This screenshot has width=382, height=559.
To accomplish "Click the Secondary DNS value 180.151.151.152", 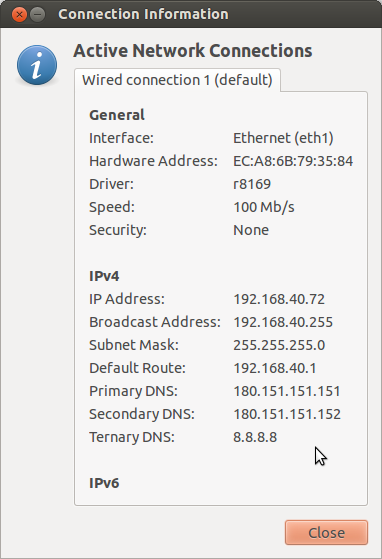I will coord(287,414).
